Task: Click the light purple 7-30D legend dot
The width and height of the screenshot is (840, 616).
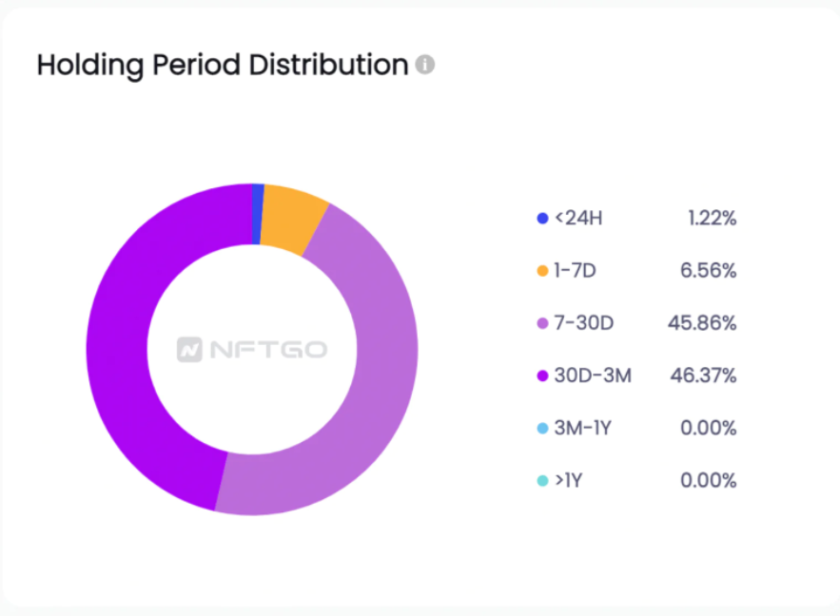Action: 542,323
